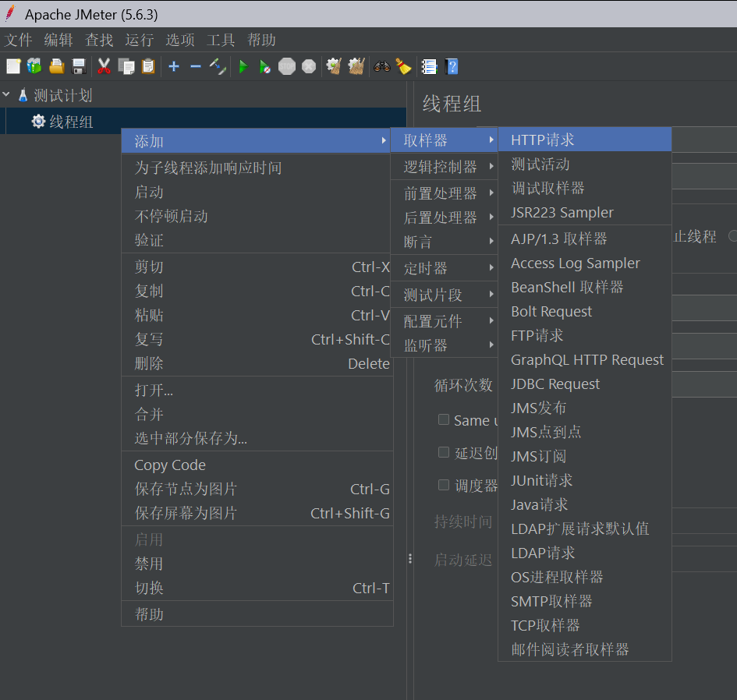Click the Save (floppy disk) toolbar icon
This screenshot has height=700, width=737.
coord(79,66)
